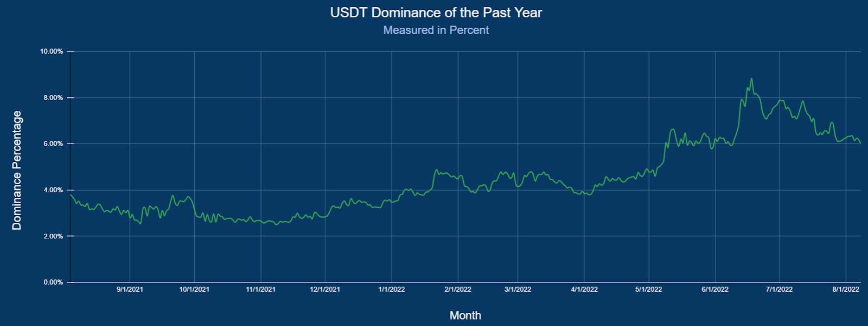
Task: Click the 11/1/2021 date label
Action: click(261, 289)
